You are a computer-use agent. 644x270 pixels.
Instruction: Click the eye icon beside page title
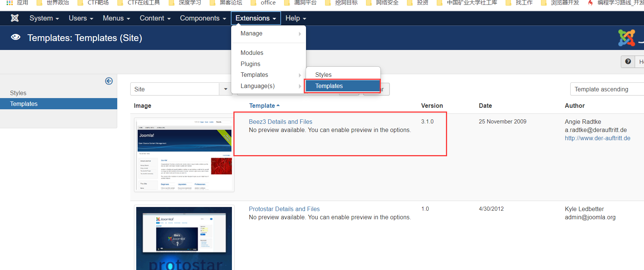(x=16, y=37)
